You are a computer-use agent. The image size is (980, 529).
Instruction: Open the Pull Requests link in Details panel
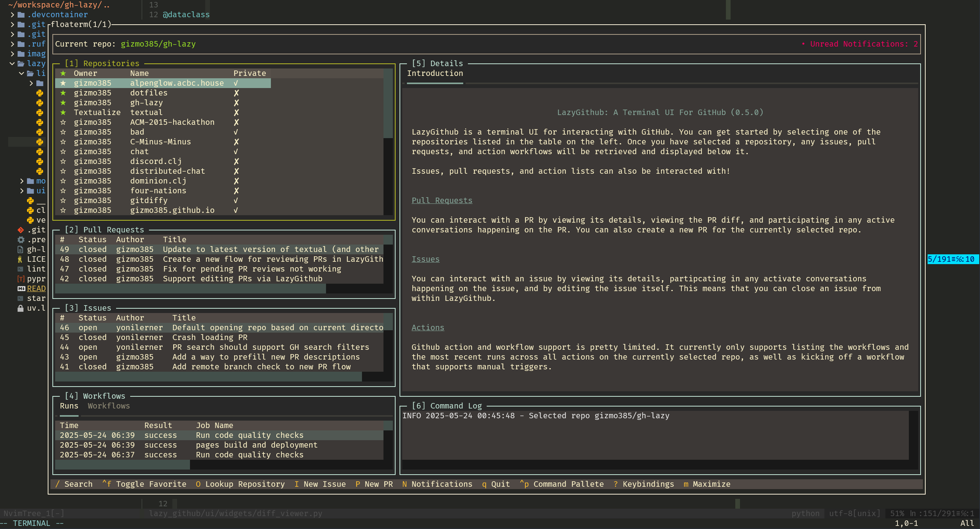(x=442, y=200)
